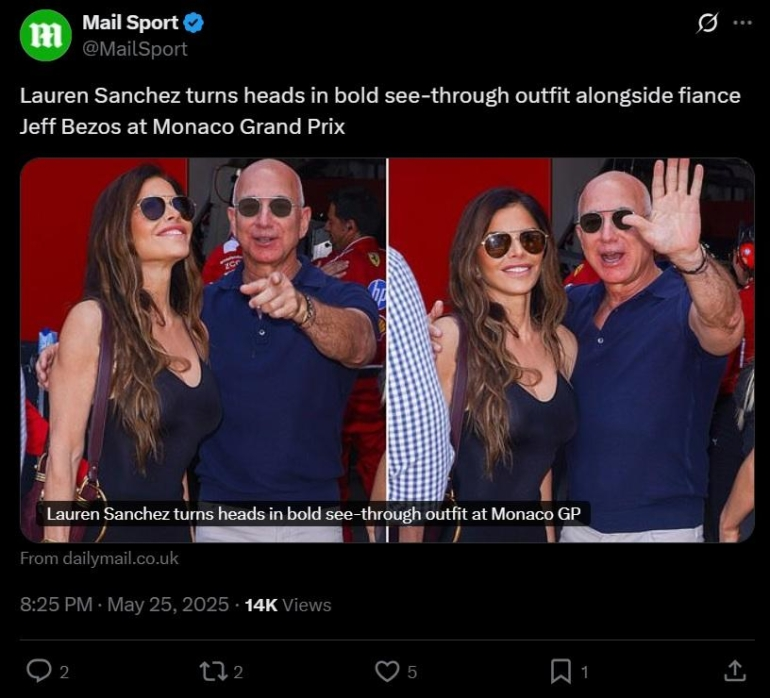Open the three-dot more options menu
The height and width of the screenshot is (698, 770).
coord(742,23)
